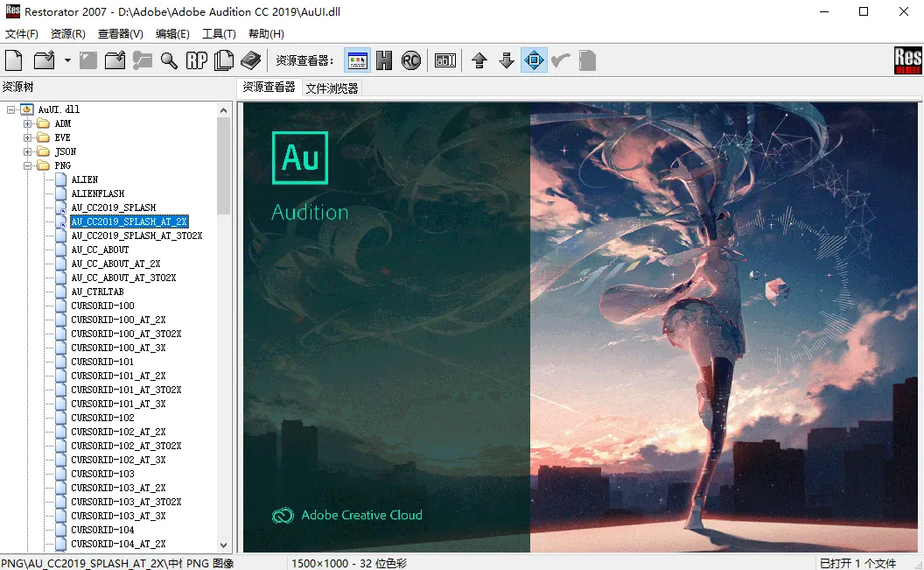This screenshot has height=570, width=924.
Task: Click the grayed resource patch icon
Action: 142,60
